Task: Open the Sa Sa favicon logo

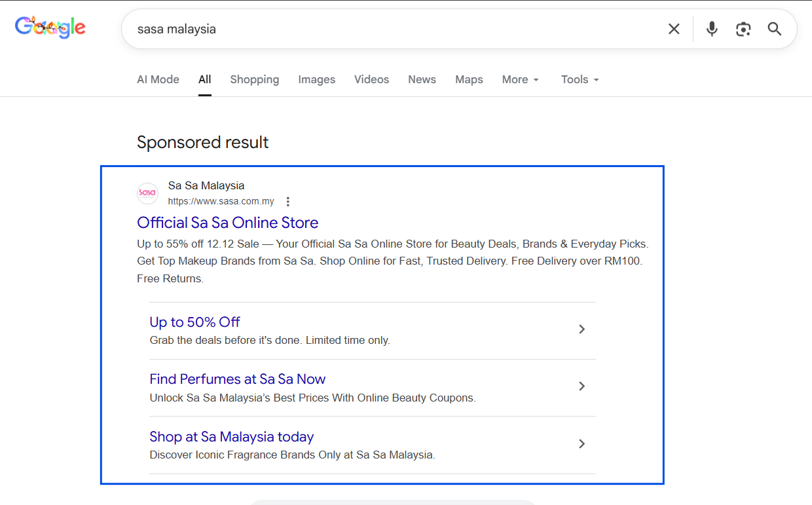Action: click(147, 193)
